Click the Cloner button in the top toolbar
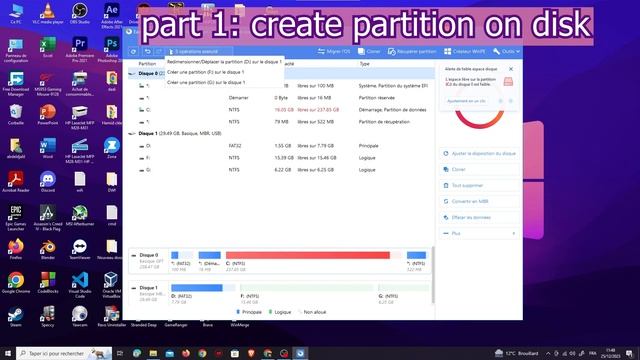Image resolution: width=640 pixels, height=360 pixels. click(369, 51)
